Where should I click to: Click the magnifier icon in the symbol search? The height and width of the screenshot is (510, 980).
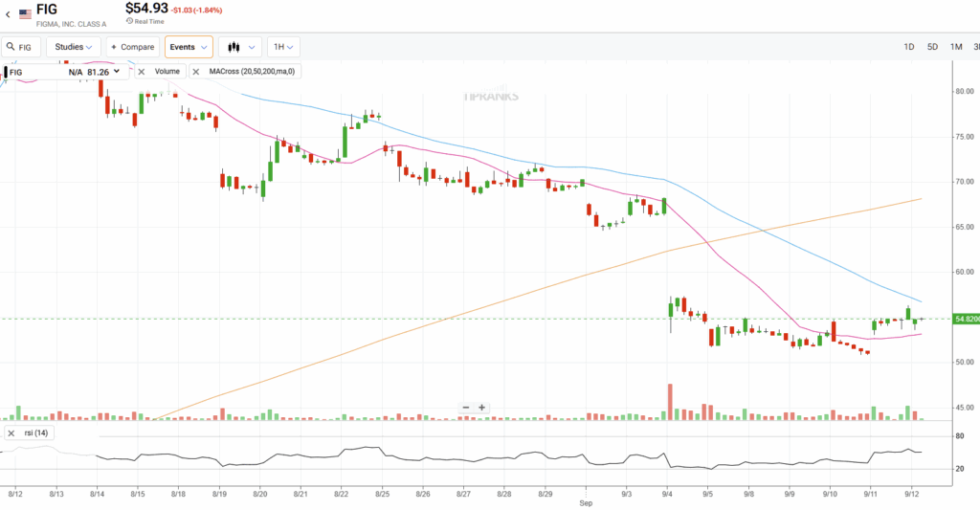click(x=11, y=47)
